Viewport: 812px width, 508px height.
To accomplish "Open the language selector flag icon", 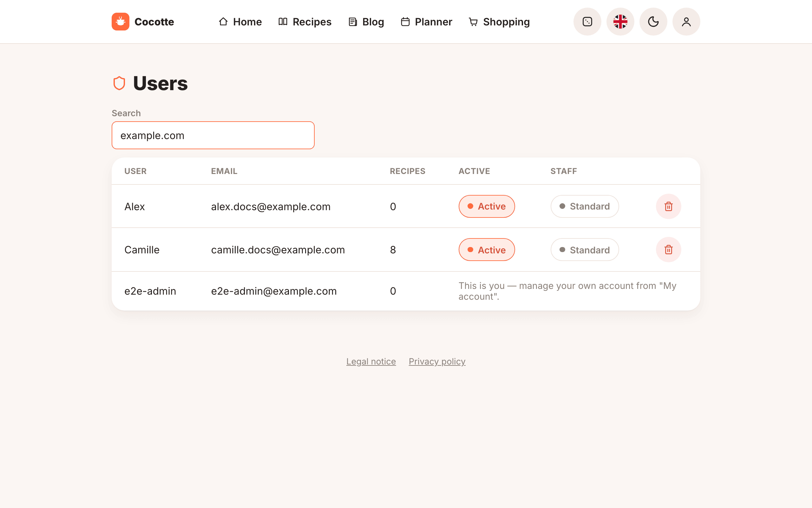I will coord(620,22).
